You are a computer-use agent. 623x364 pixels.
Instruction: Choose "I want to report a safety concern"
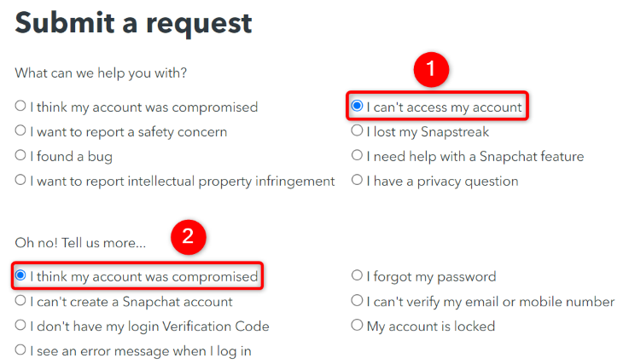point(20,131)
